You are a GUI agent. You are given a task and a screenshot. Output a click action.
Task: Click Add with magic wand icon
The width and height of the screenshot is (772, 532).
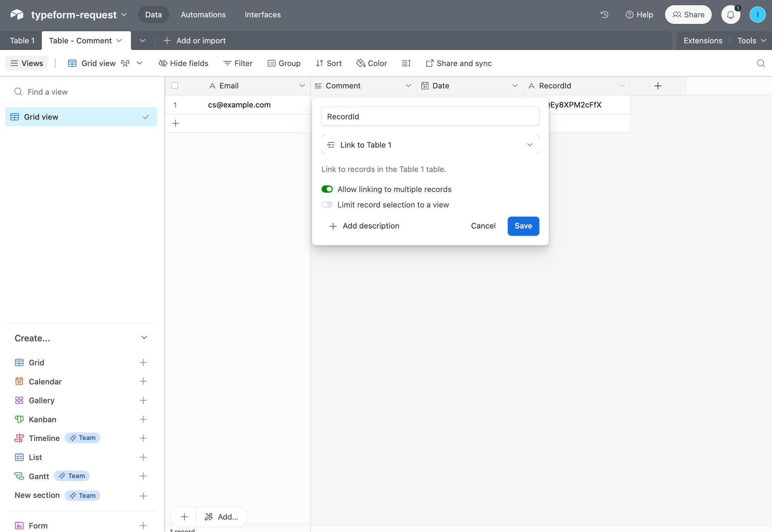(222, 517)
